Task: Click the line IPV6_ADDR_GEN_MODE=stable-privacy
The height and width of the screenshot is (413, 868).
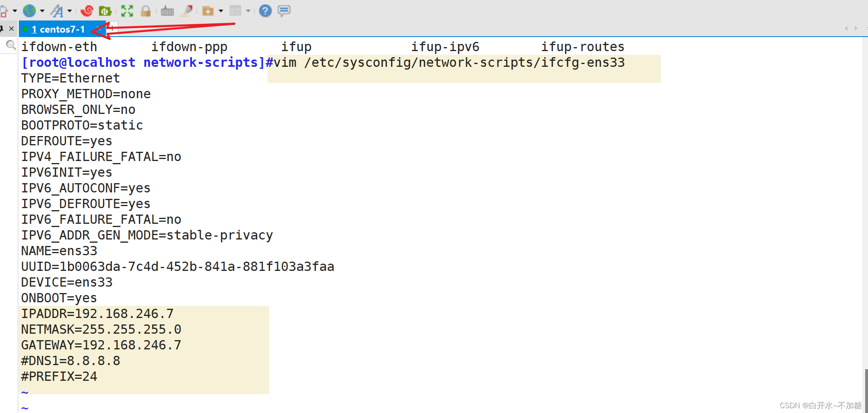Action: [x=147, y=235]
